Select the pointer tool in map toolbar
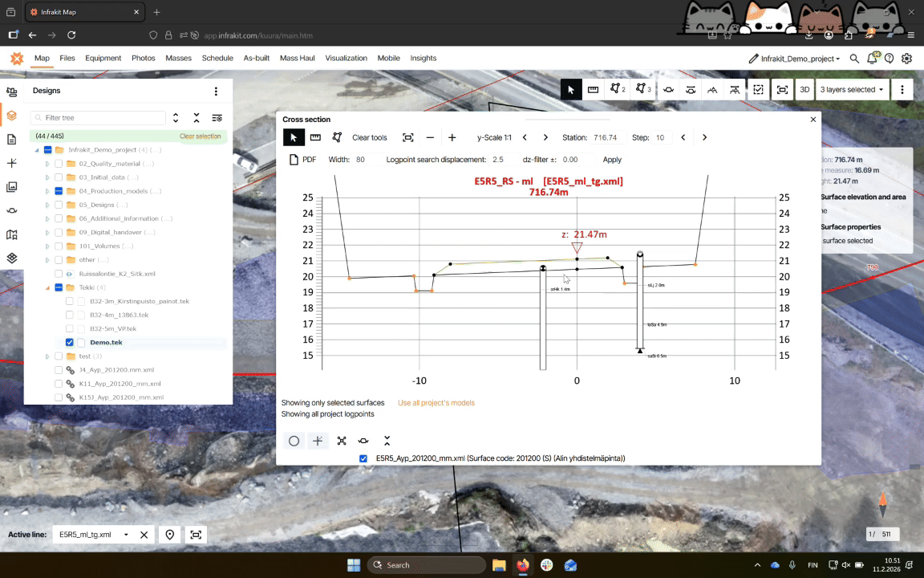The width and height of the screenshot is (924, 578). click(x=570, y=90)
